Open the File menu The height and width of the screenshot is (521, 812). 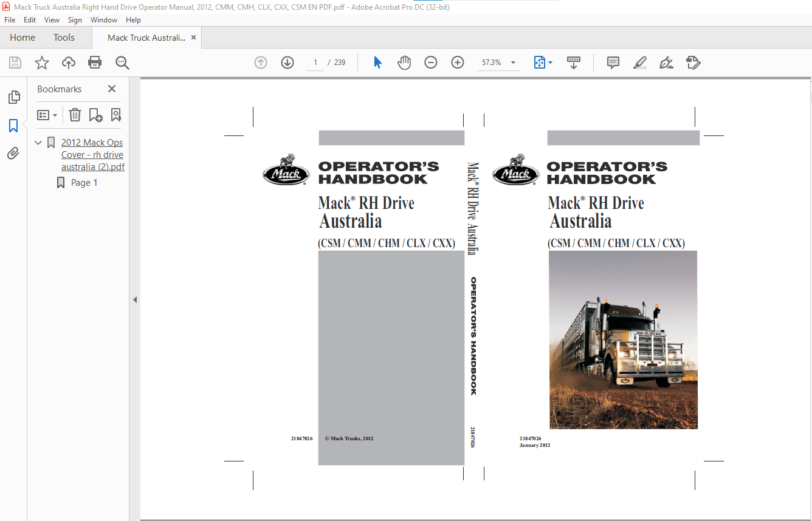click(x=10, y=20)
